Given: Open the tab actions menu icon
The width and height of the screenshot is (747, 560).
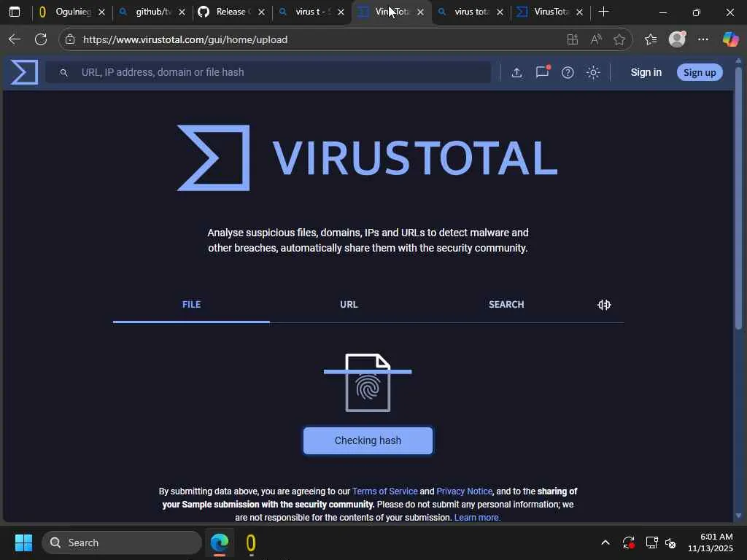Looking at the screenshot, I should tap(15, 12).
